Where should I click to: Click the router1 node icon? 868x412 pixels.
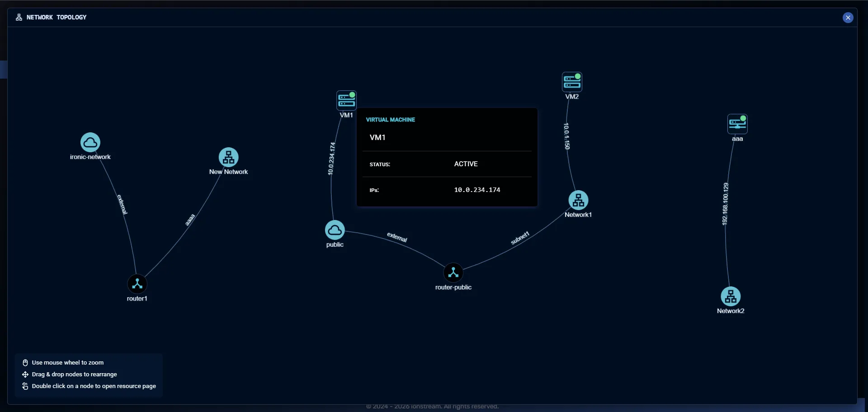click(137, 284)
